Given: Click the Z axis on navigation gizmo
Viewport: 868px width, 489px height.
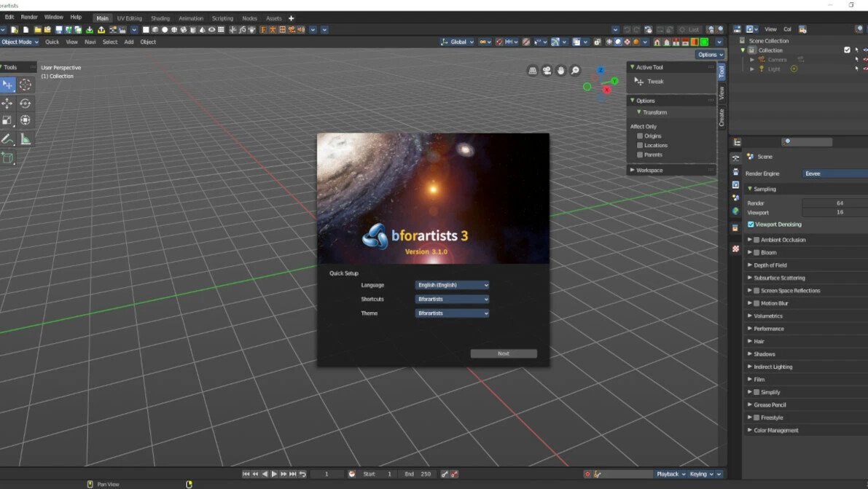Looking at the screenshot, I should pos(601,71).
